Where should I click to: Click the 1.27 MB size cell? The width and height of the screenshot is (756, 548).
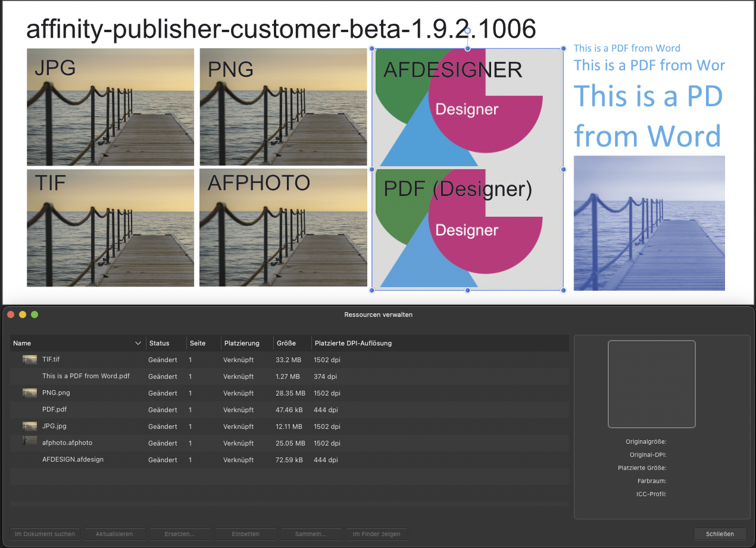(x=288, y=376)
